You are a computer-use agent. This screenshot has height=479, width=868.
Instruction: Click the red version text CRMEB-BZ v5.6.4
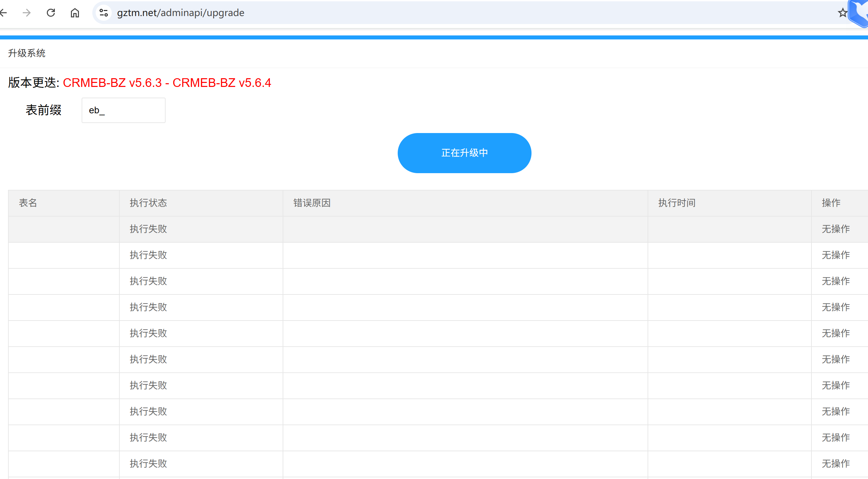tap(222, 83)
